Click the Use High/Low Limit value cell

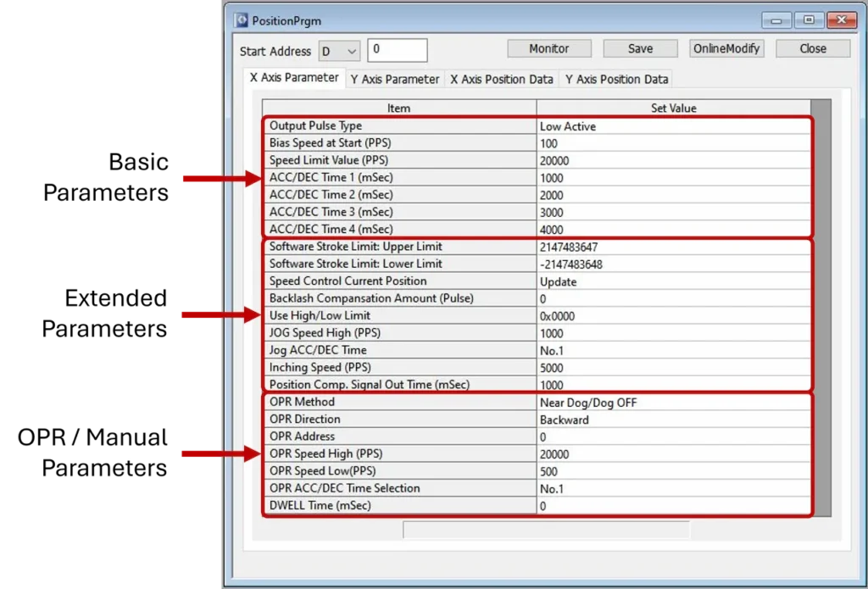click(x=673, y=316)
